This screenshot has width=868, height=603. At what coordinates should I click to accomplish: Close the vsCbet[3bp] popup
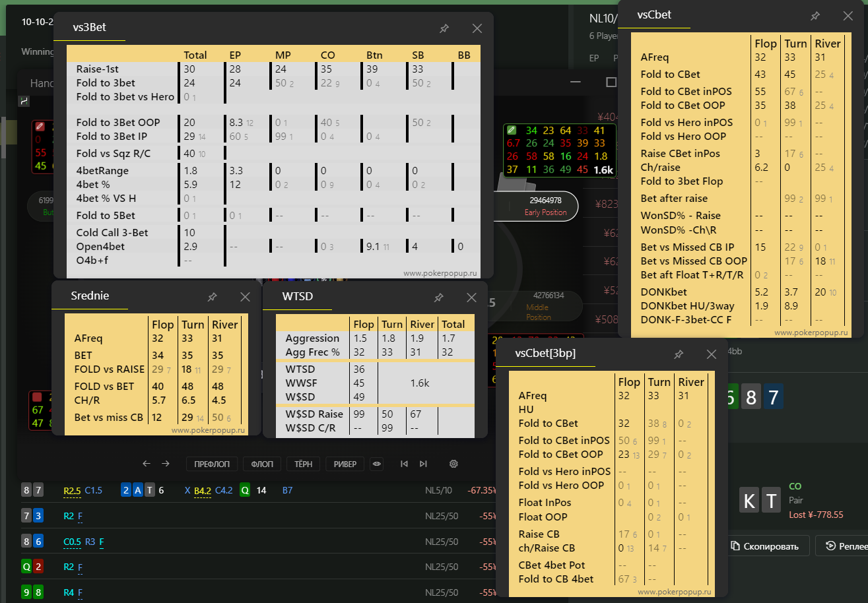point(711,354)
